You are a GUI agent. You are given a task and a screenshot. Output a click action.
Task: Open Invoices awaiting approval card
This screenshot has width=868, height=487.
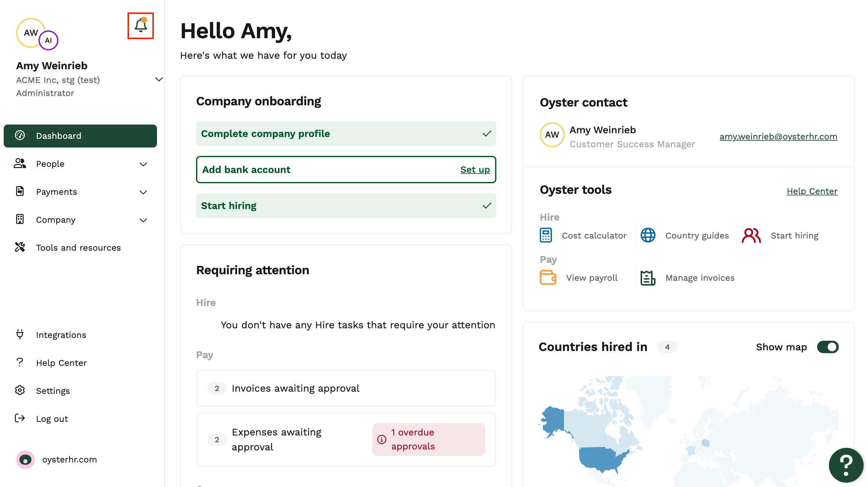tap(346, 388)
